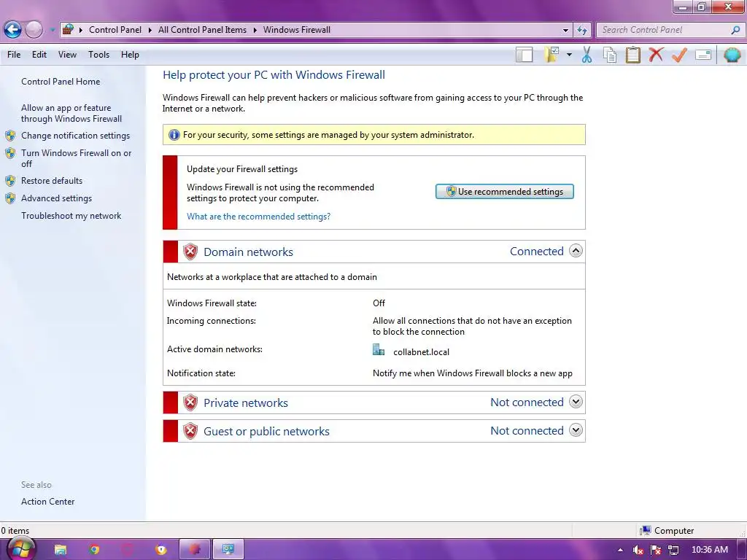Image resolution: width=747 pixels, height=560 pixels.
Task: Click the Cut scissors icon
Action: click(587, 55)
